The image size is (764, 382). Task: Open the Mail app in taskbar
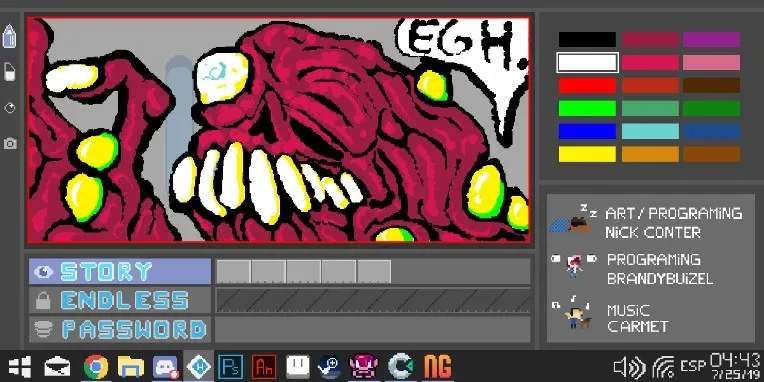coord(57,367)
